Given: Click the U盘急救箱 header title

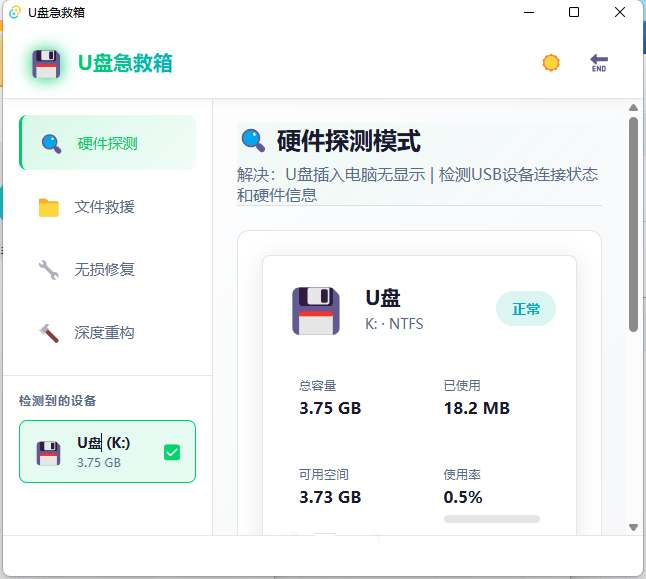Looking at the screenshot, I should coord(125,63).
